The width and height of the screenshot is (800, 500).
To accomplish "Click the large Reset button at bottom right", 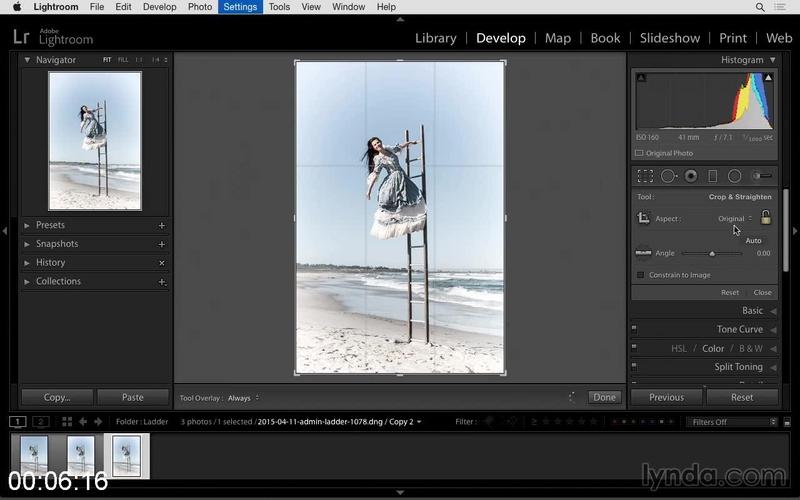I will [742, 397].
